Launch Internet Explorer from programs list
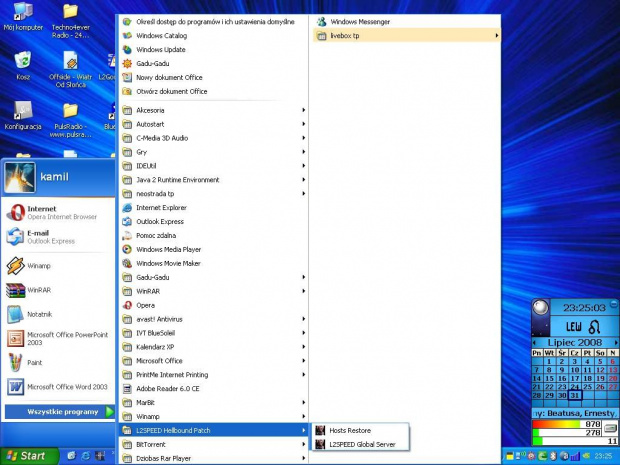620x465 pixels. tap(214, 208)
